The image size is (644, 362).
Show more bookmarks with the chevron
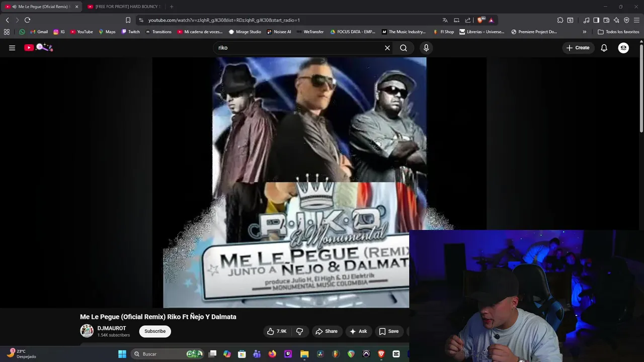[584, 32]
